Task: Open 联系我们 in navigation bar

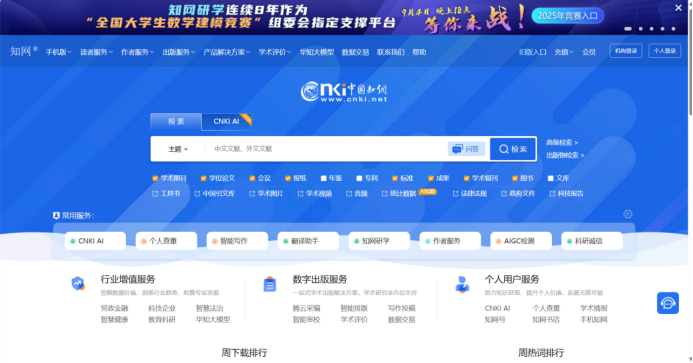Action: (x=391, y=52)
